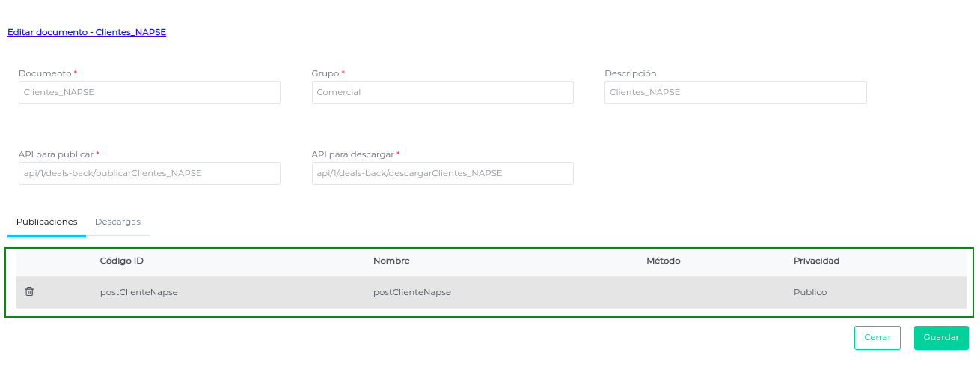Sort by the Código ID column header

121,261
